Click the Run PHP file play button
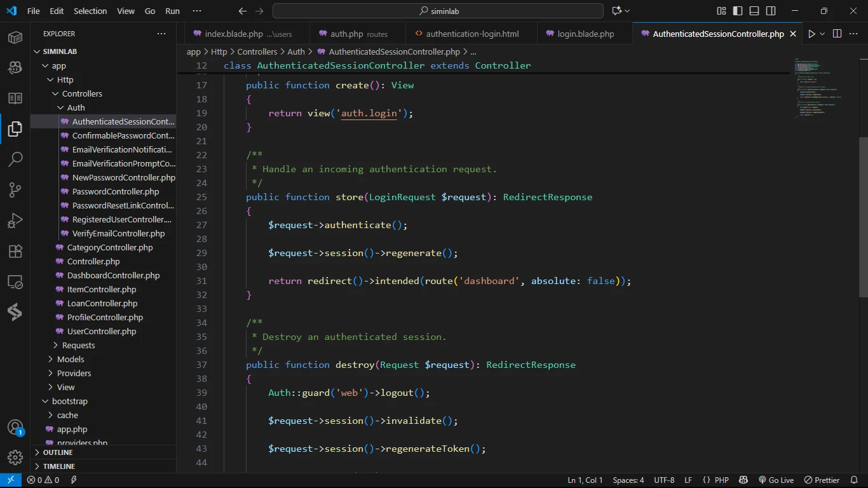 (811, 34)
